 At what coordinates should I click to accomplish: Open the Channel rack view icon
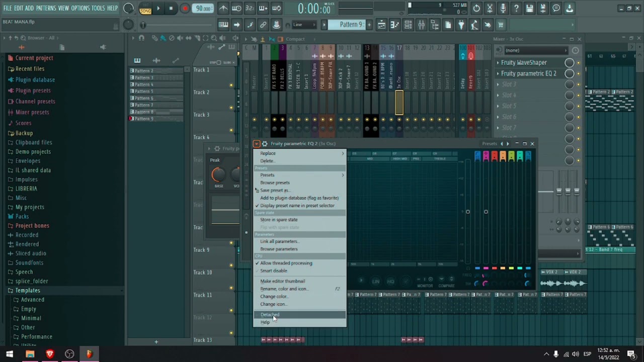pos(408,25)
